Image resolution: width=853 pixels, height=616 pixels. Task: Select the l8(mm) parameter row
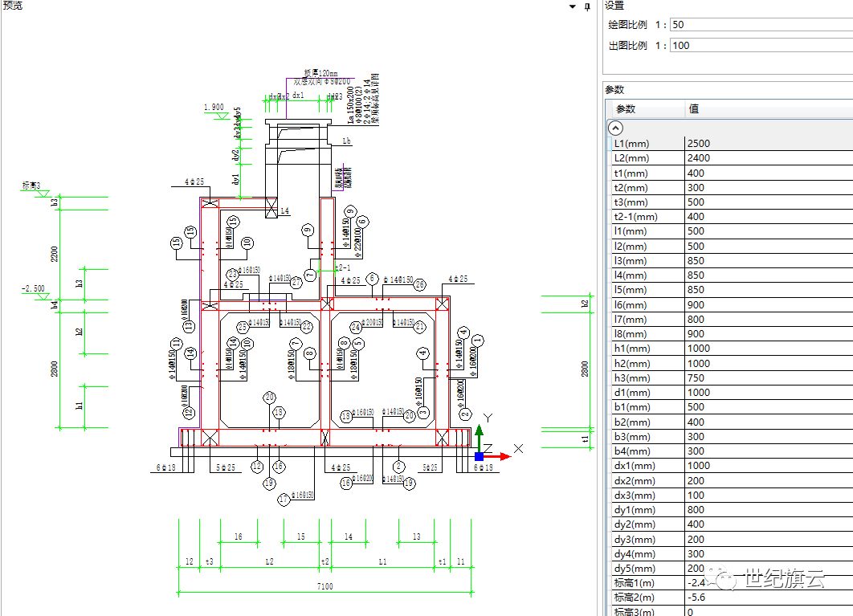pos(733,334)
